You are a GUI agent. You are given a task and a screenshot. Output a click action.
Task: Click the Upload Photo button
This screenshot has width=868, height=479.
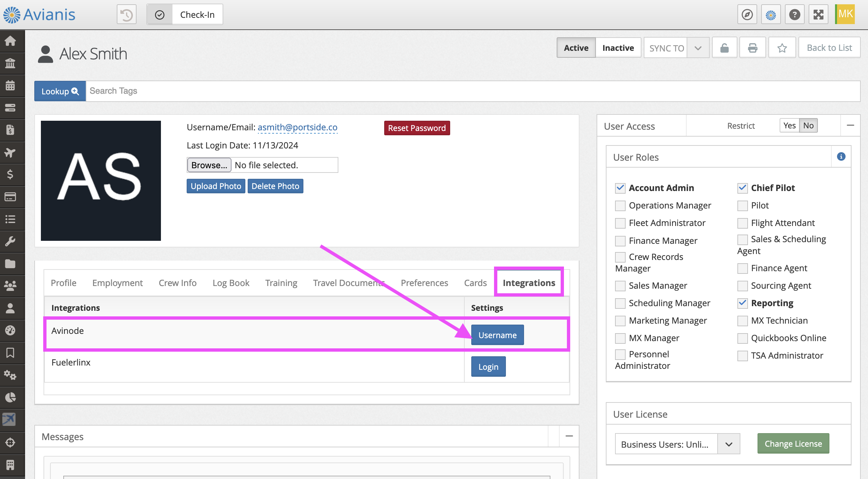pyautogui.click(x=216, y=186)
